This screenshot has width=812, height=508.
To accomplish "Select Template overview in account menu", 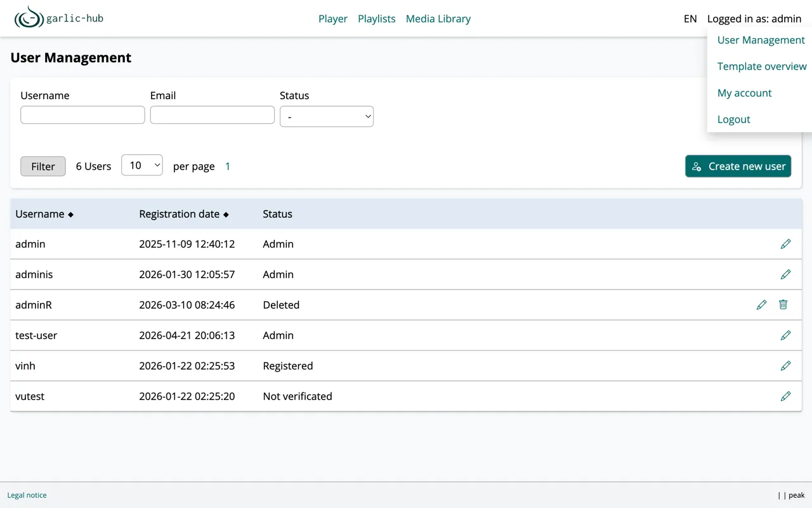I will click(762, 66).
